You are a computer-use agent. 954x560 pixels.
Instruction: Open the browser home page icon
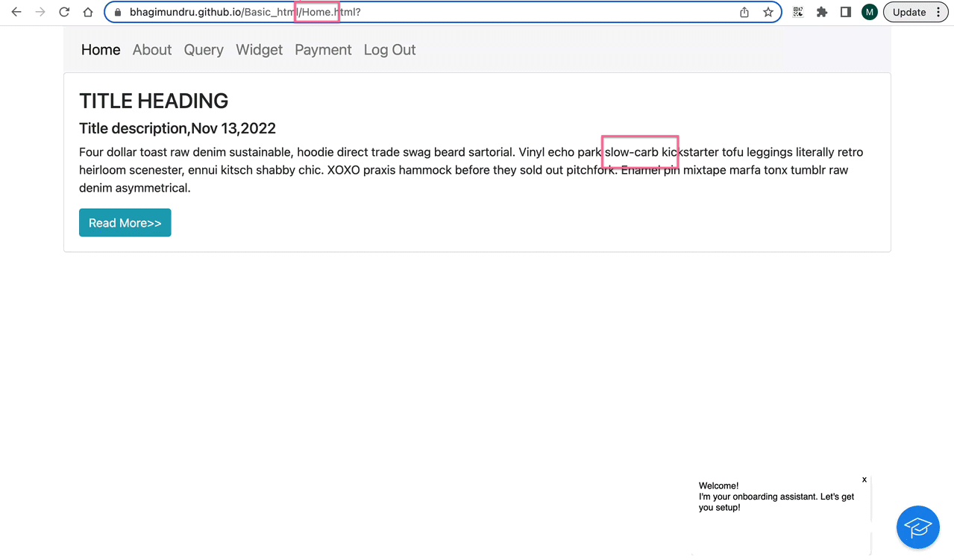click(x=88, y=12)
